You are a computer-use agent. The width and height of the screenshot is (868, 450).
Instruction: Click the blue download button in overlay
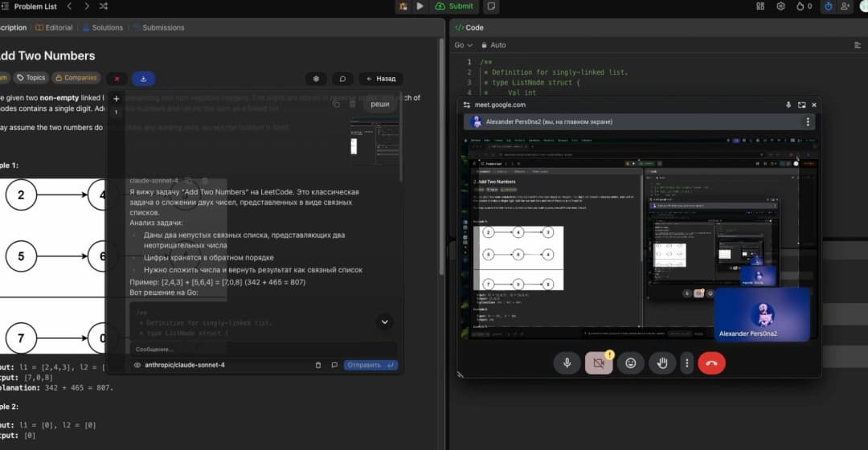pyautogui.click(x=143, y=79)
